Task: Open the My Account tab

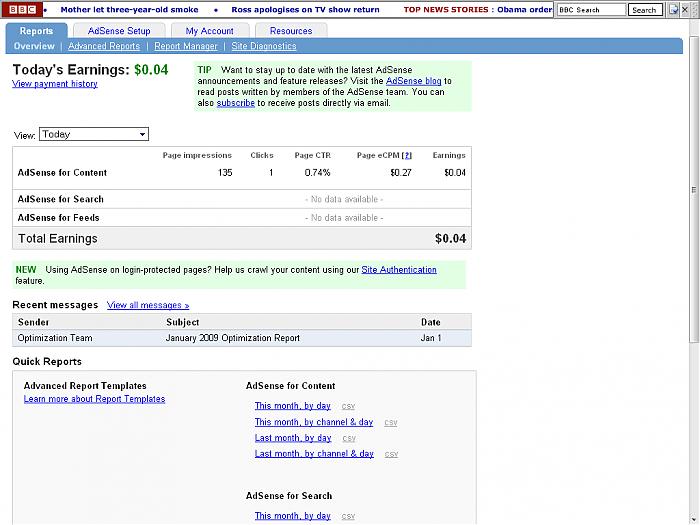Action: coord(210,31)
